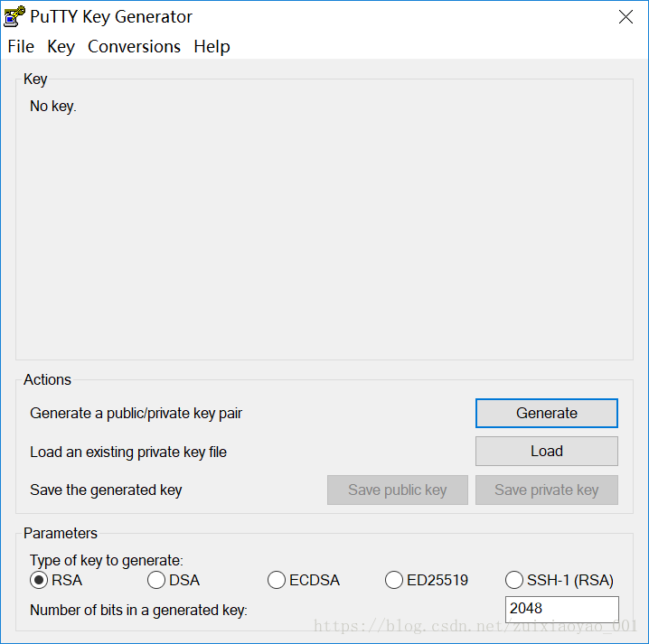This screenshot has width=649, height=644.
Task: Click the Save public key button
Action: coord(398,490)
